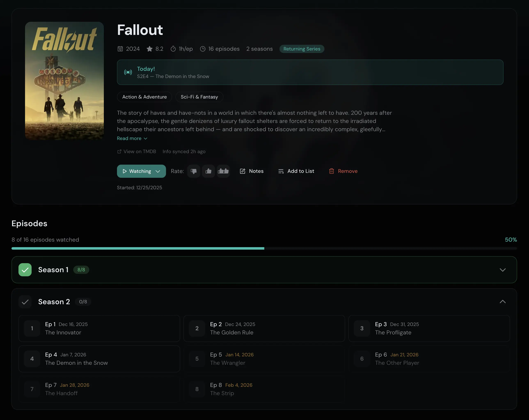This screenshot has height=420, width=529.
Task: Rate the show thumbs down
Action: 194,171
